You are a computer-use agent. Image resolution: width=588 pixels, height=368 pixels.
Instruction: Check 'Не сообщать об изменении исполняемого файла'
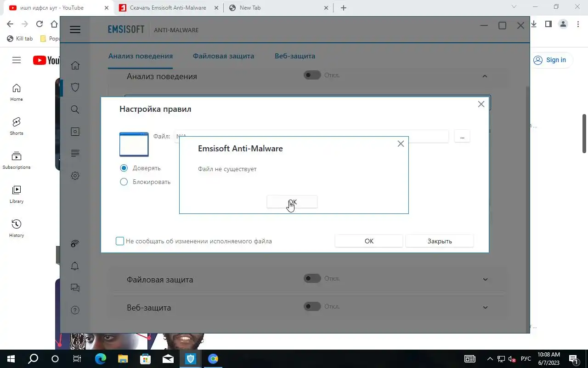pos(120,241)
